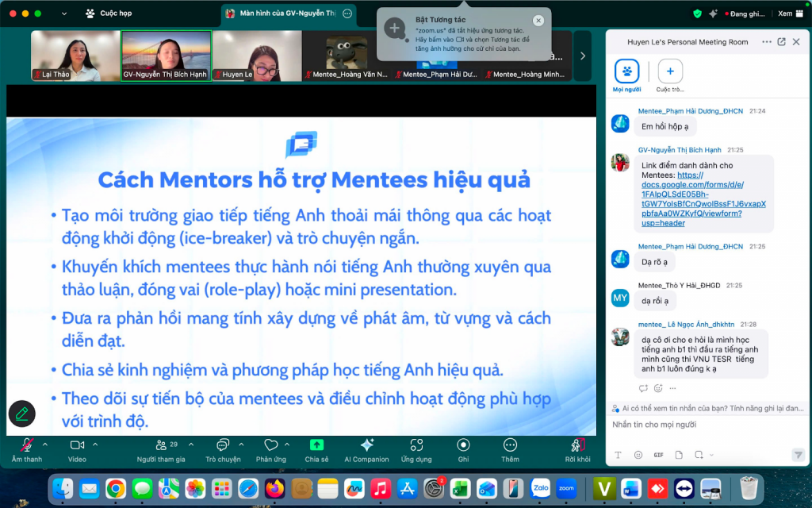The width and height of the screenshot is (812, 508).
Task: Toggle the Video camera button
Action: coord(77,445)
